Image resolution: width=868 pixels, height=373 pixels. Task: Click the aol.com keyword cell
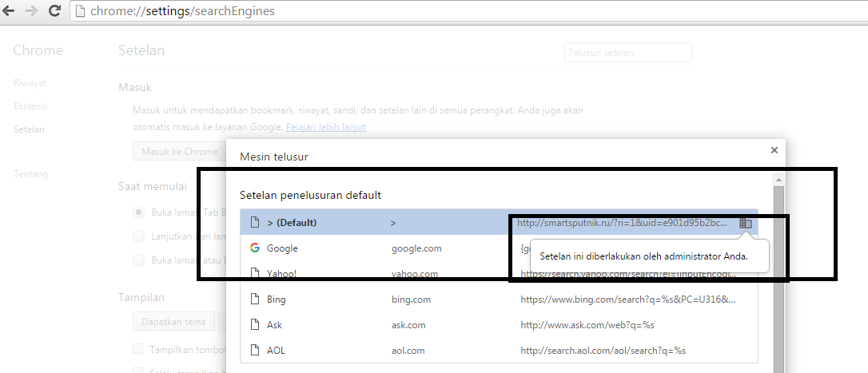[408, 351]
